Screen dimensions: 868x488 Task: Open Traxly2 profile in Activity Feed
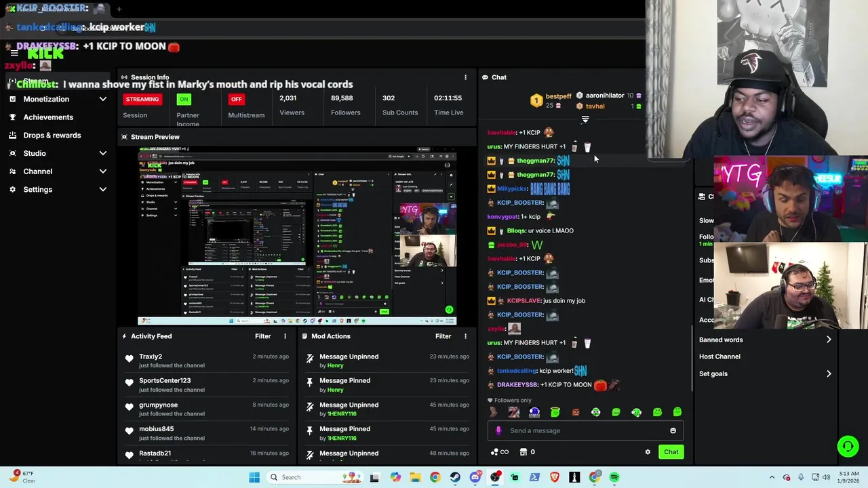[151, 357]
